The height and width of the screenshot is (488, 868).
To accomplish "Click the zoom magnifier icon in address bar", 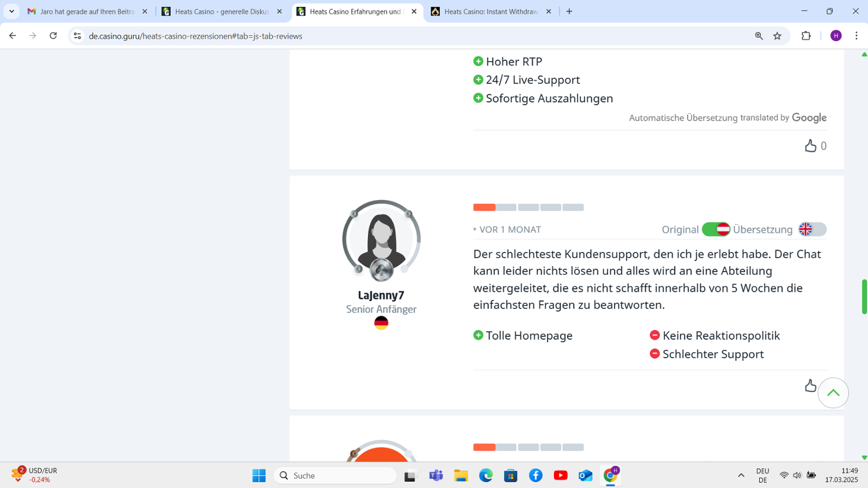I will (759, 36).
